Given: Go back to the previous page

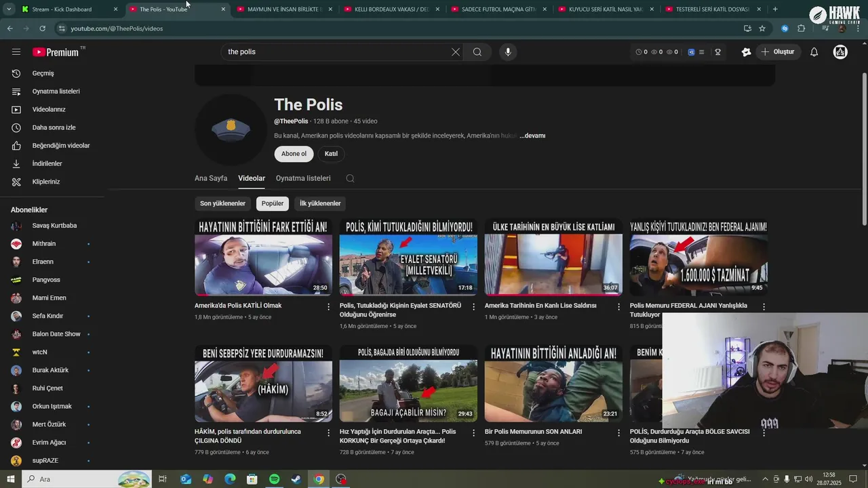Looking at the screenshot, I should (x=9, y=28).
